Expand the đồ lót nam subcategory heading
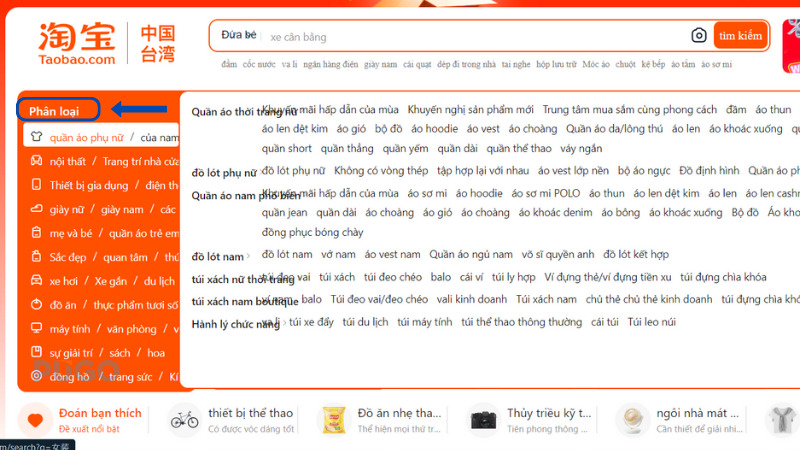 [218, 257]
